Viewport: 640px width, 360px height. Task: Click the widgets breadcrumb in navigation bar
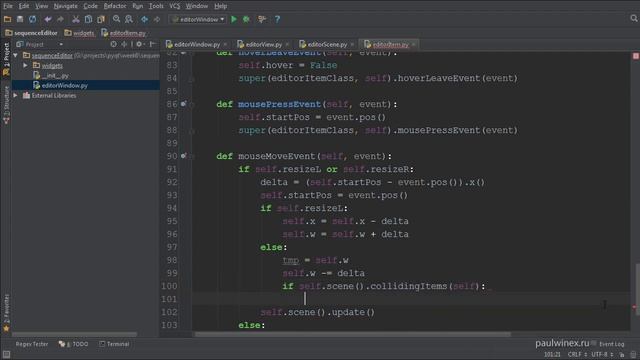[79, 33]
